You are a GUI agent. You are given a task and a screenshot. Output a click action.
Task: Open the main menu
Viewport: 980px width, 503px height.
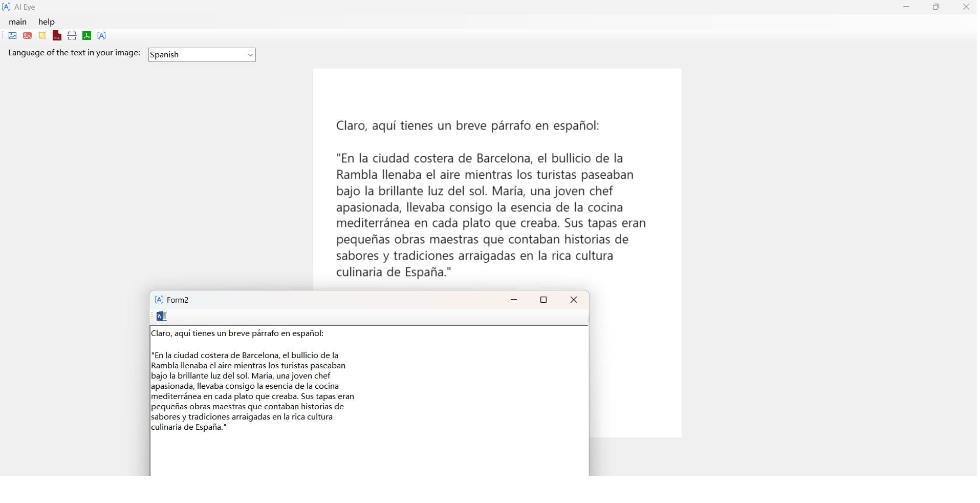18,22
